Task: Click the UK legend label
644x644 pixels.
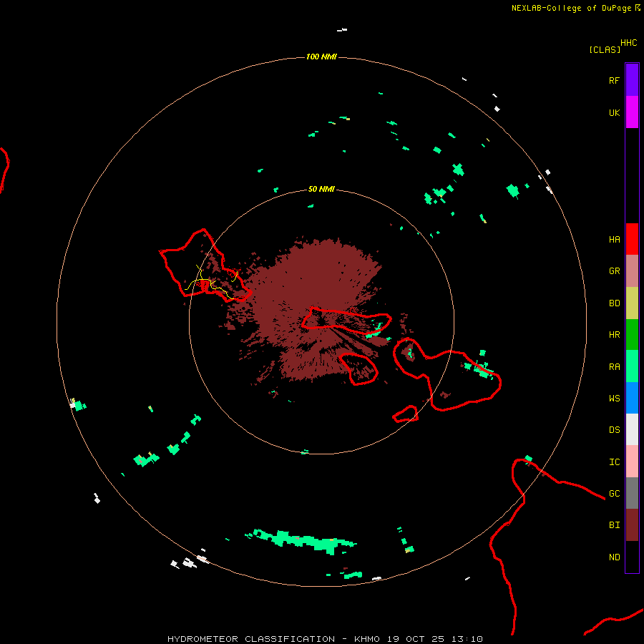Action: point(614,112)
